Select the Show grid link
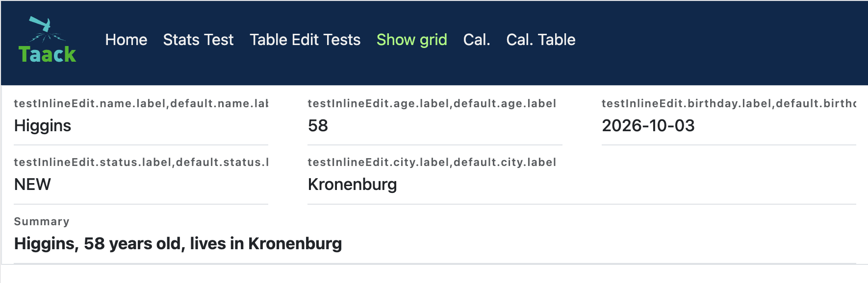 point(411,40)
